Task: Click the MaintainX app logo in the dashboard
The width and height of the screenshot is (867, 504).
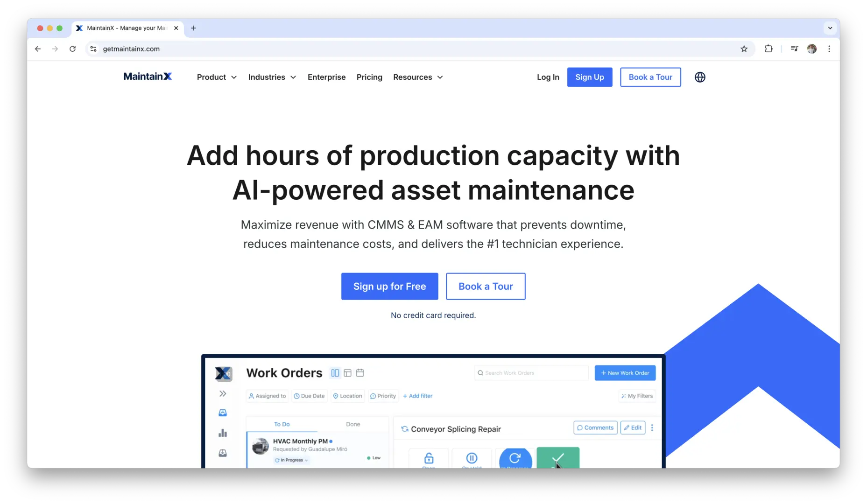Action: coord(223,373)
